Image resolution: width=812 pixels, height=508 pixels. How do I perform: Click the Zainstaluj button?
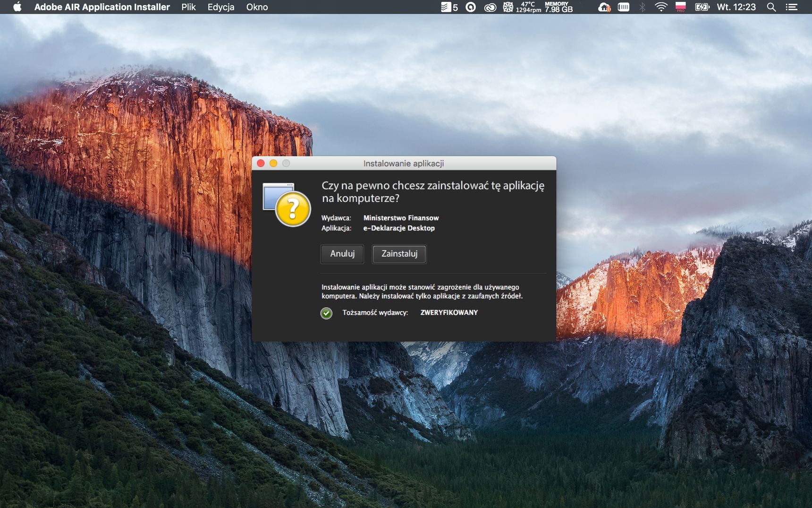click(x=399, y=254)
